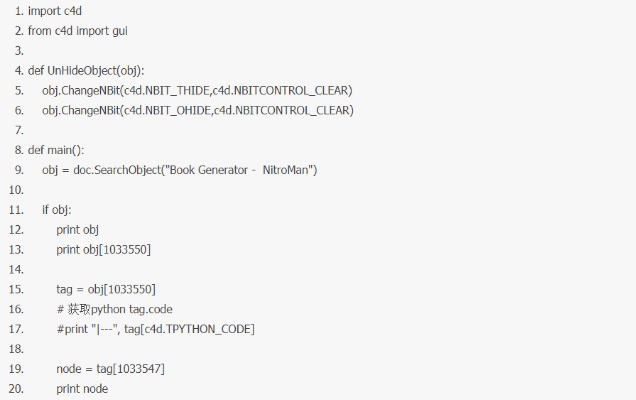Click empty line number 18
The height and width of the screenshot is (400, 636).
16,349
